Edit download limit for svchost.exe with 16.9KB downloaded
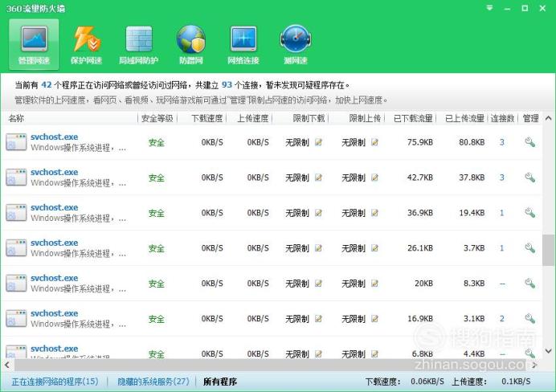This screenshot has height=392, width=556. (318, 319)
